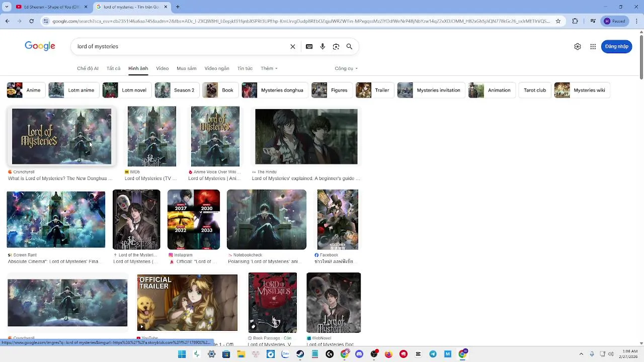Open the Instagram 2027-2033 image result

[x=194, y=220]
